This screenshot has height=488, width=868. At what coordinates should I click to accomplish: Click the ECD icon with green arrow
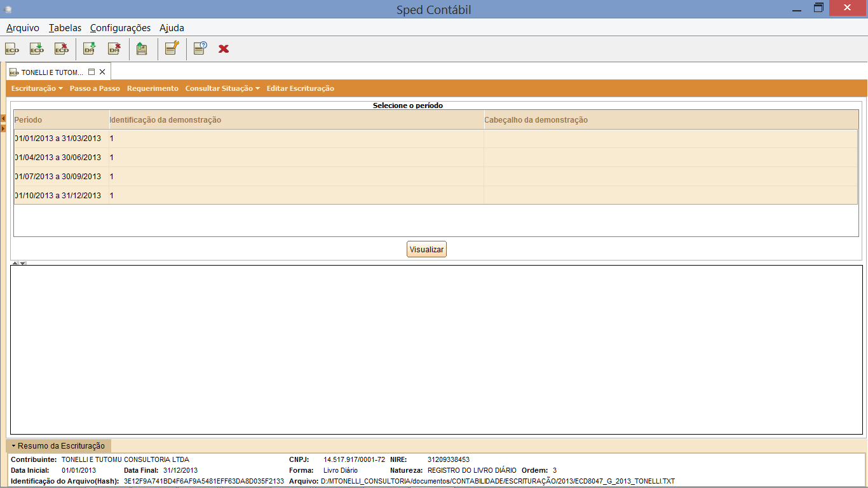37,48
